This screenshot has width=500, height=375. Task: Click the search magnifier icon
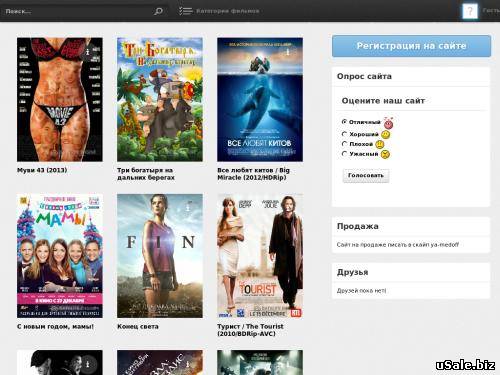coord(158,11)
